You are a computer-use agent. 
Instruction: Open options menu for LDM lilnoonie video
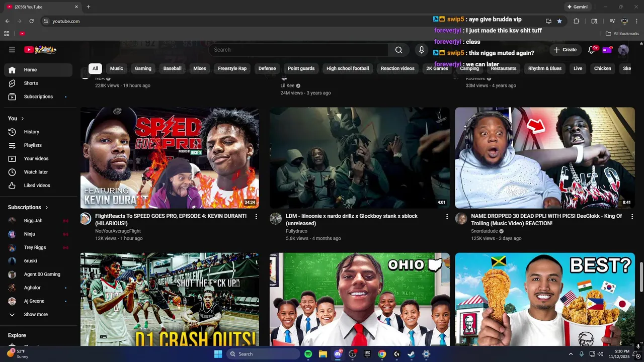(447, 217)
